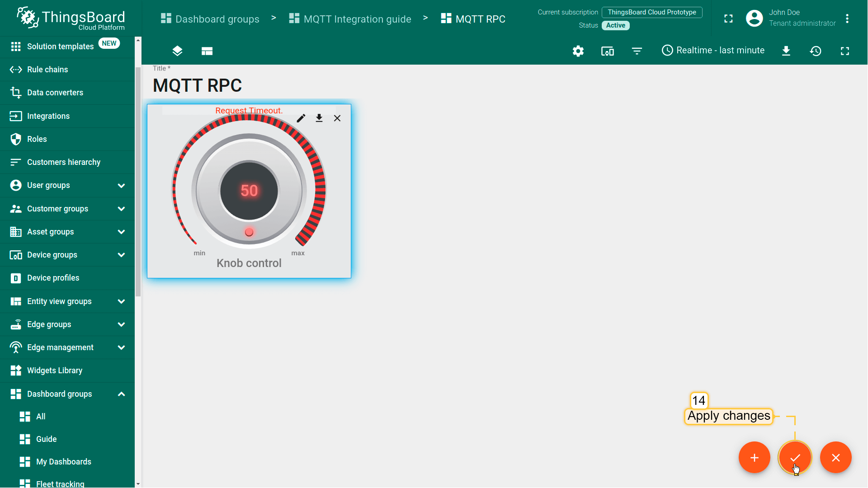Screen dimensions: 868x488
Task: Open the dashboard filters icon
Action: pyautogui.click(x=637, y=51)
